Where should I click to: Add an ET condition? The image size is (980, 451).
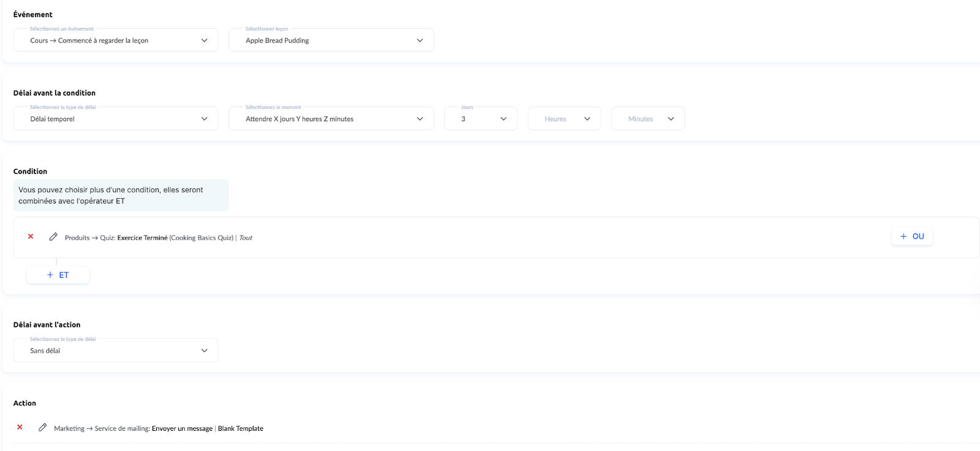click(58, 275)
